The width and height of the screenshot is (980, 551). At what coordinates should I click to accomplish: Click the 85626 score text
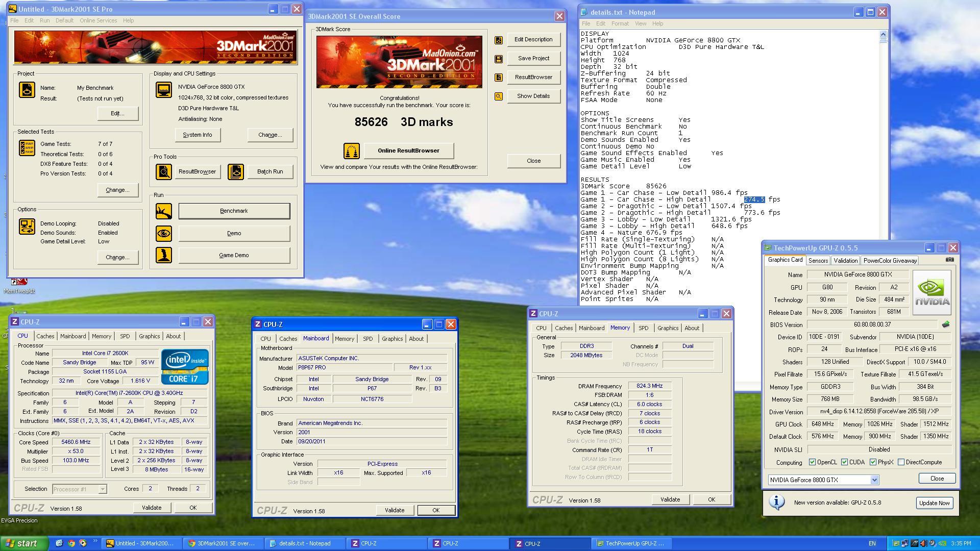click(371, 122)
